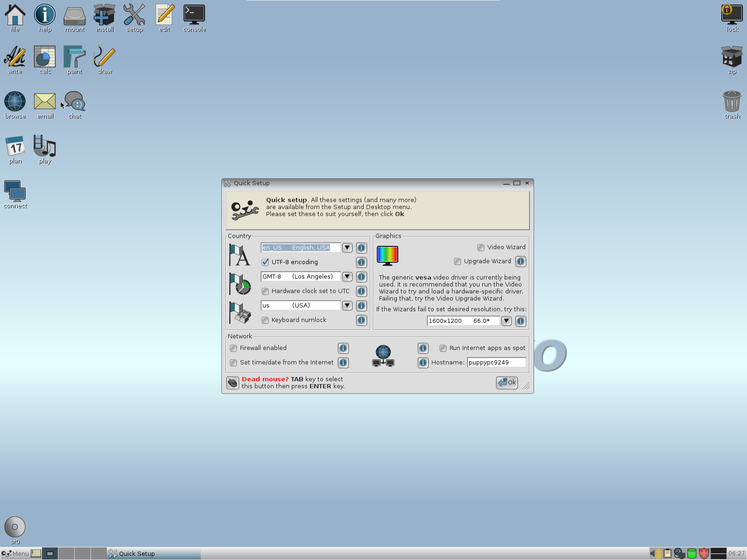Image resolution: width=747 pixels, height=560 pixels.
Task: Click the info icon next to Firewall enabled
Action: pos(343,348)
